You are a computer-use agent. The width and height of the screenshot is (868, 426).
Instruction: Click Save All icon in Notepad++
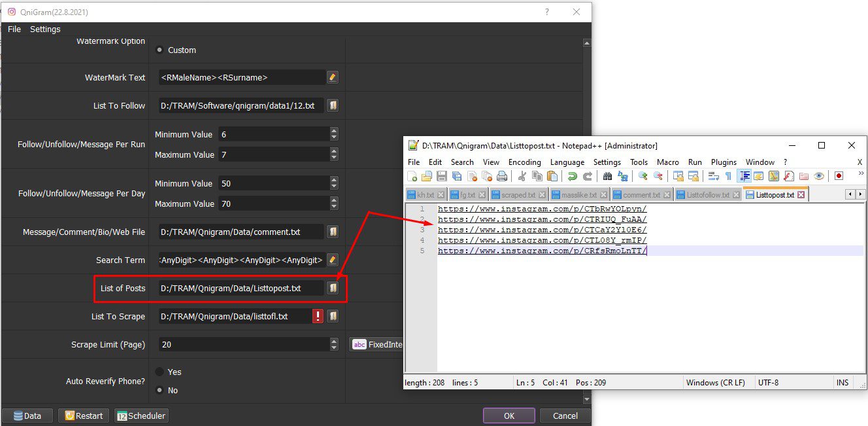(x=457, y=176)
